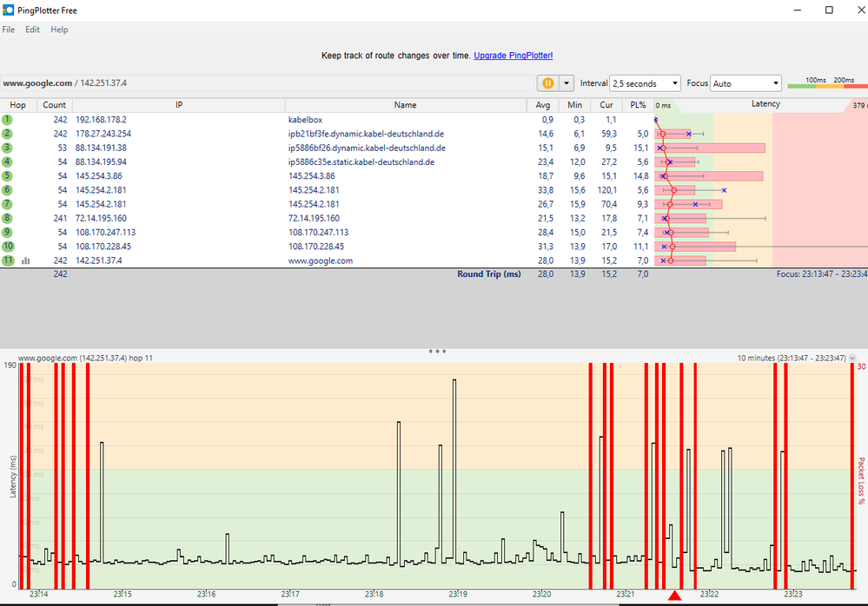Select hop 5 green circle icon
868x606 pixels.
click(7, 176)
